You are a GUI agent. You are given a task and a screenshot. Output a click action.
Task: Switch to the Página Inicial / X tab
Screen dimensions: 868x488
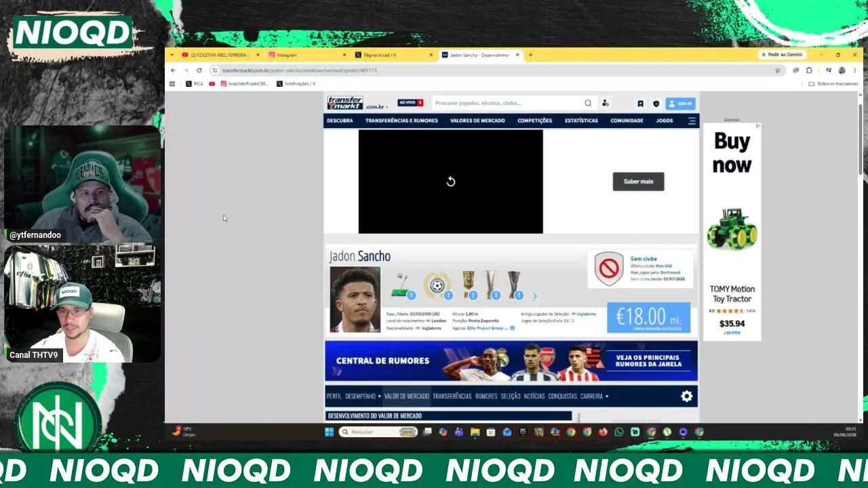click(x=393, y=55)
